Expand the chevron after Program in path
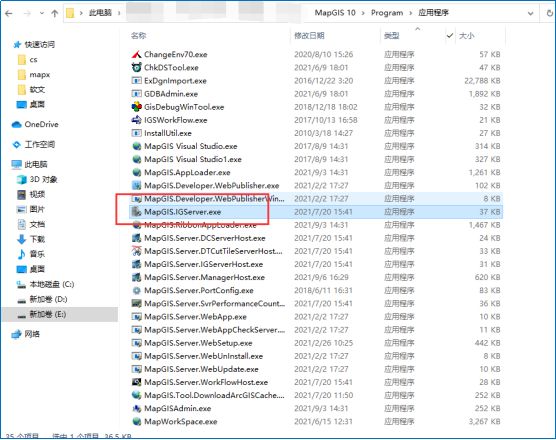 pos(411,13)
